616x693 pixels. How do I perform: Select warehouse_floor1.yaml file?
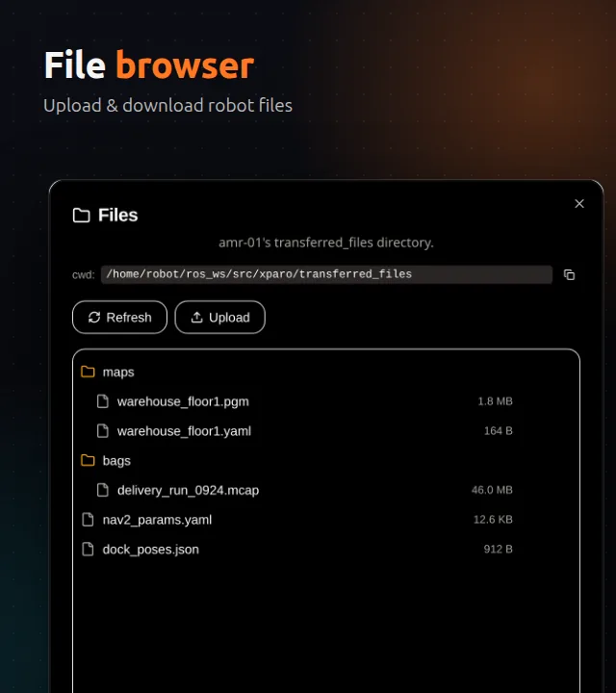point(326,431)
